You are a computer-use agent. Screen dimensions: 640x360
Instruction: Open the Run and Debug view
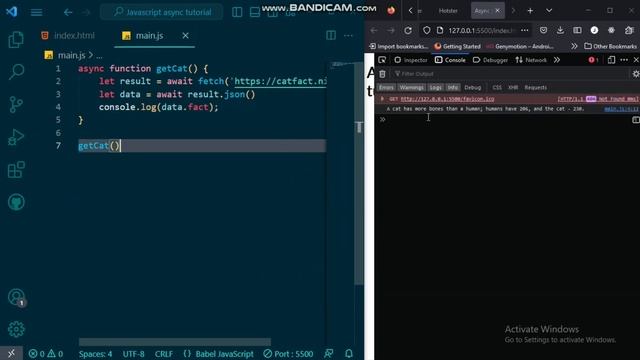(x=16, y=137)
